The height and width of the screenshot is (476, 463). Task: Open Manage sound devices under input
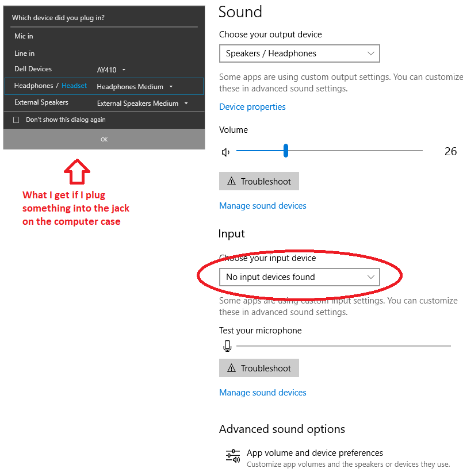pos(262,393)
